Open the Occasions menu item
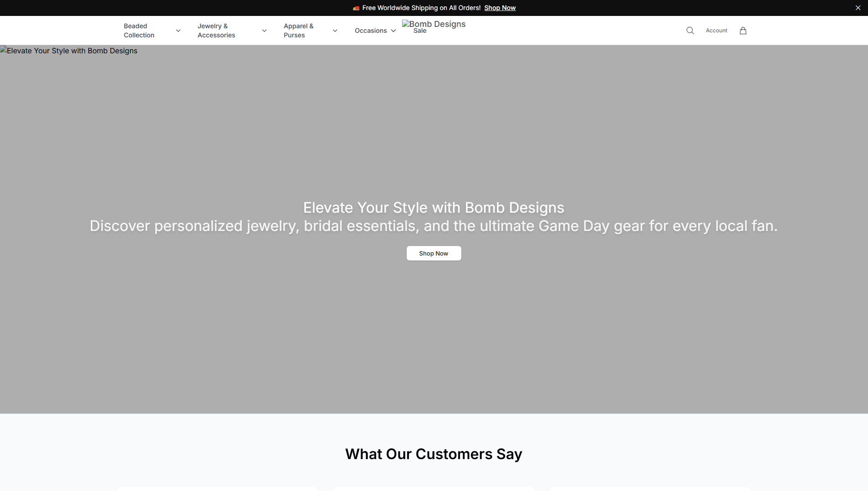Viewport: 868px width, 491px height. coord(371,31)
